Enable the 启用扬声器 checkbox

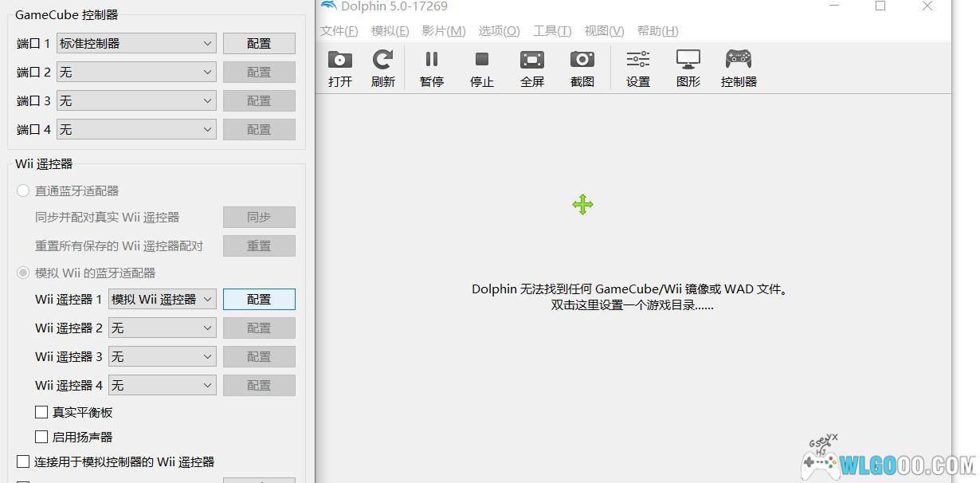(x=42, y=437)
